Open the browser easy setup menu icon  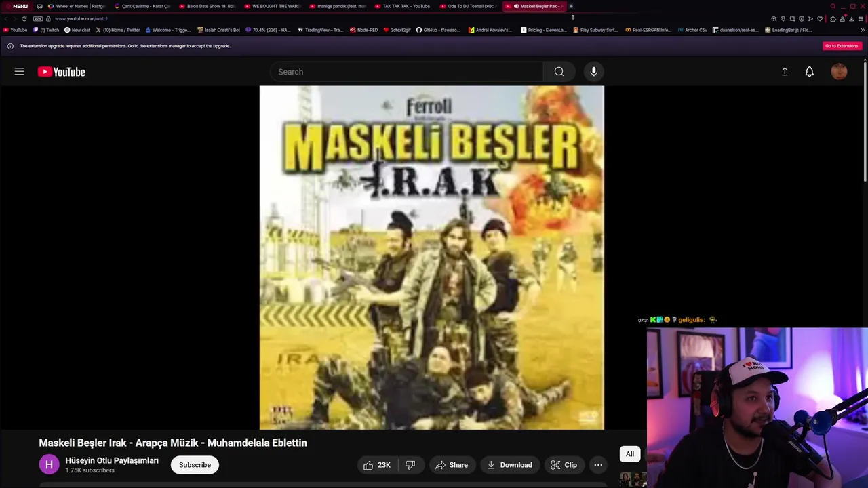click(x=861, y=18)
